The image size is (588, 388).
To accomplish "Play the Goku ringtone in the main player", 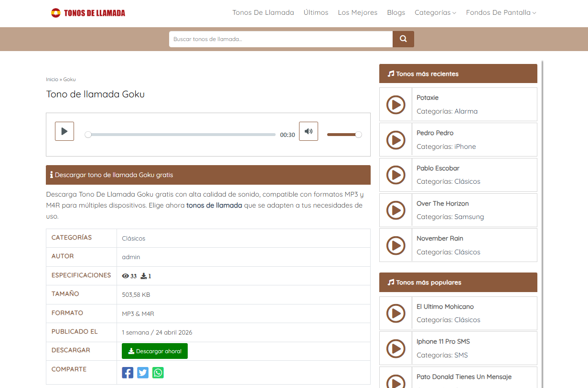I will click(x=64, y=131).
